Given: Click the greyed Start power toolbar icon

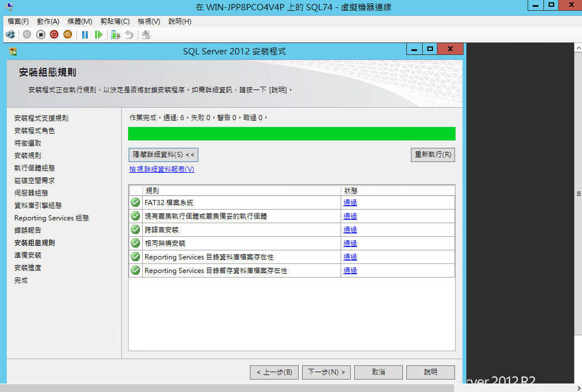Looking at the screenshot, I should click(27, 35).
